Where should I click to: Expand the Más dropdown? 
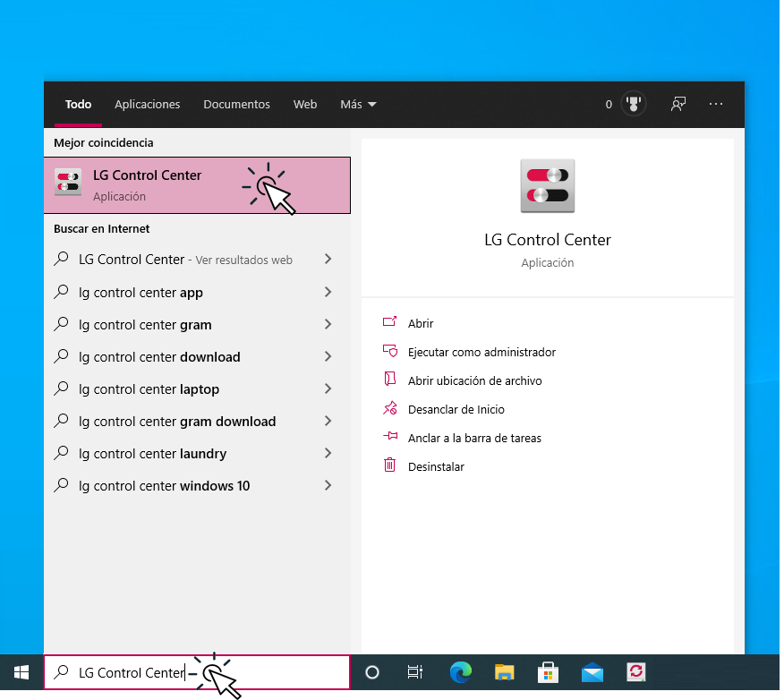357,104
